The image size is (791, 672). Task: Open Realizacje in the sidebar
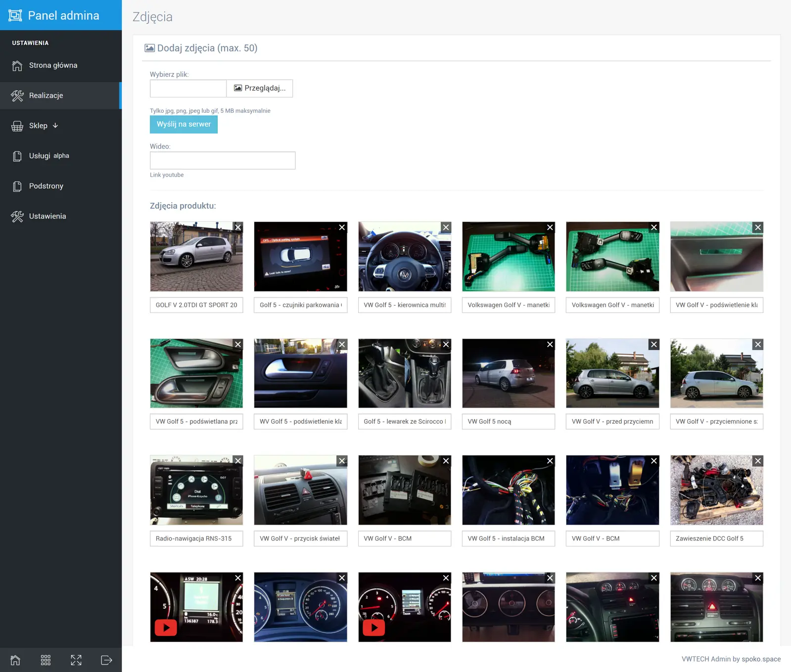click(46, 95)
